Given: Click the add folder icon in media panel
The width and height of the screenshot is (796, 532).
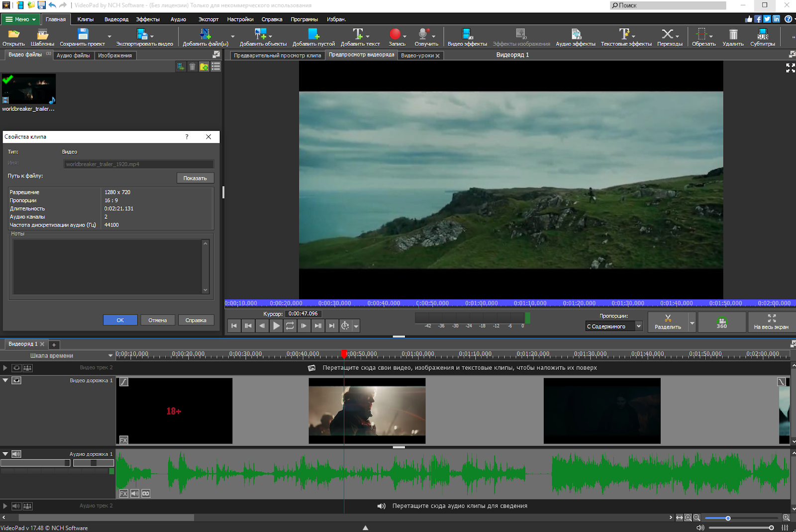Looking at the screenshot, I should [x=204, y=66].
